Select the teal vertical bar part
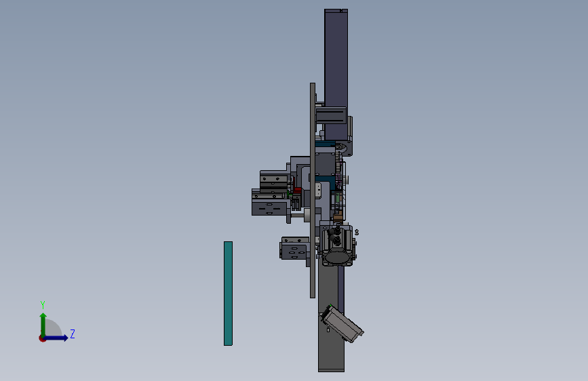Viewport: 588px width, 381px height. [x=228, y=294]
